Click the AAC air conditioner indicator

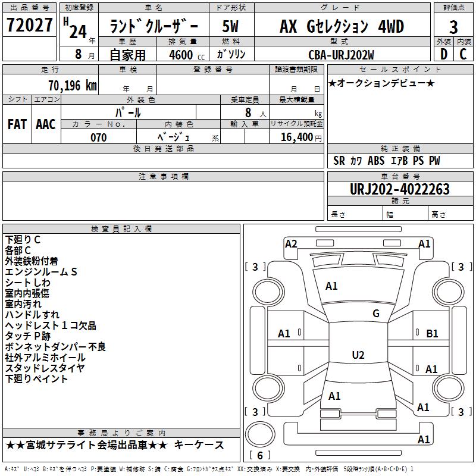(46, 124)
